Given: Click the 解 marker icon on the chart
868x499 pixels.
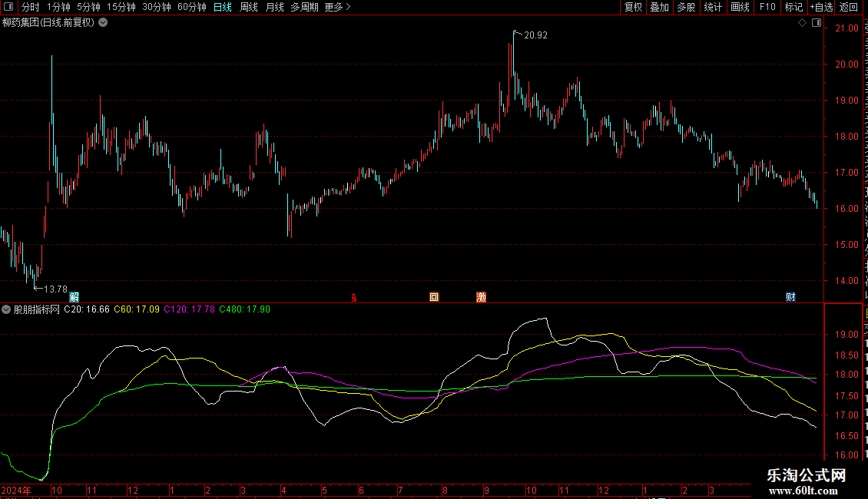Looking at the screenshot, I should [75, 297].
